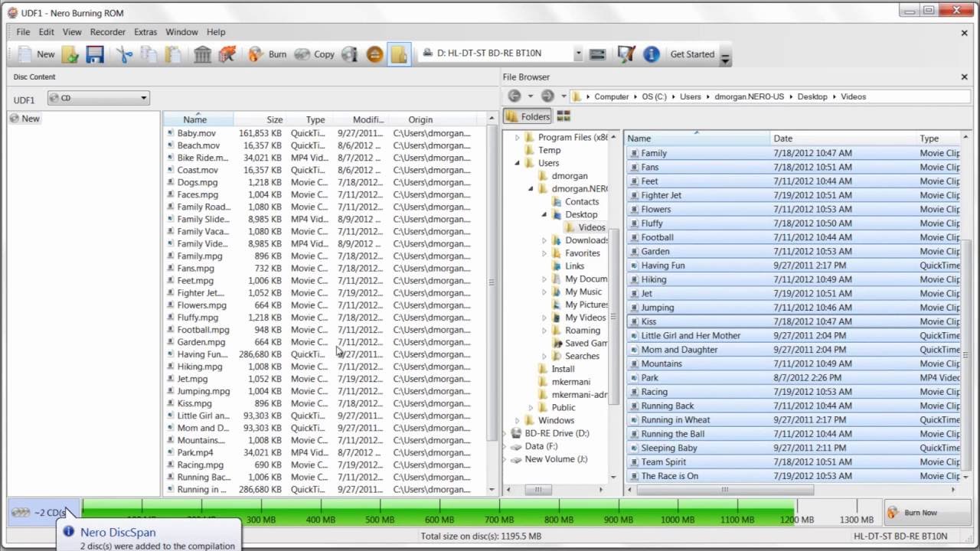Open the File menu
Screen dimensions: 980x551
[23, 32]
